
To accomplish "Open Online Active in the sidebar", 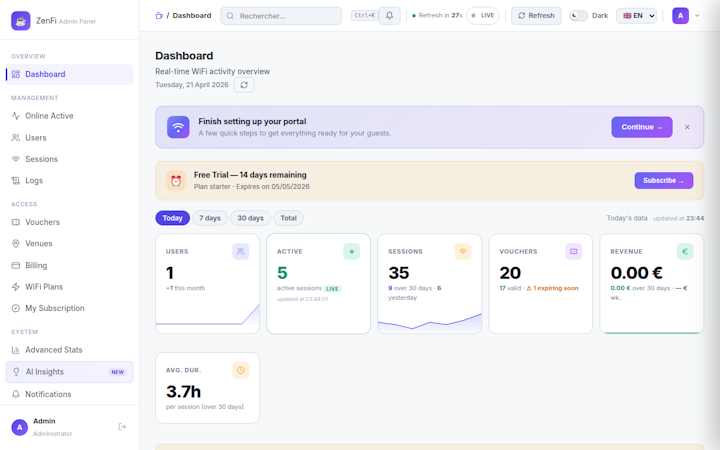I will (69, 116).
